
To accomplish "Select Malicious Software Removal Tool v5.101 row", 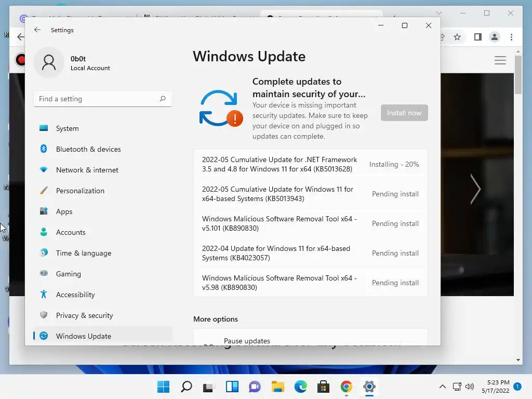I will point(311,223).
